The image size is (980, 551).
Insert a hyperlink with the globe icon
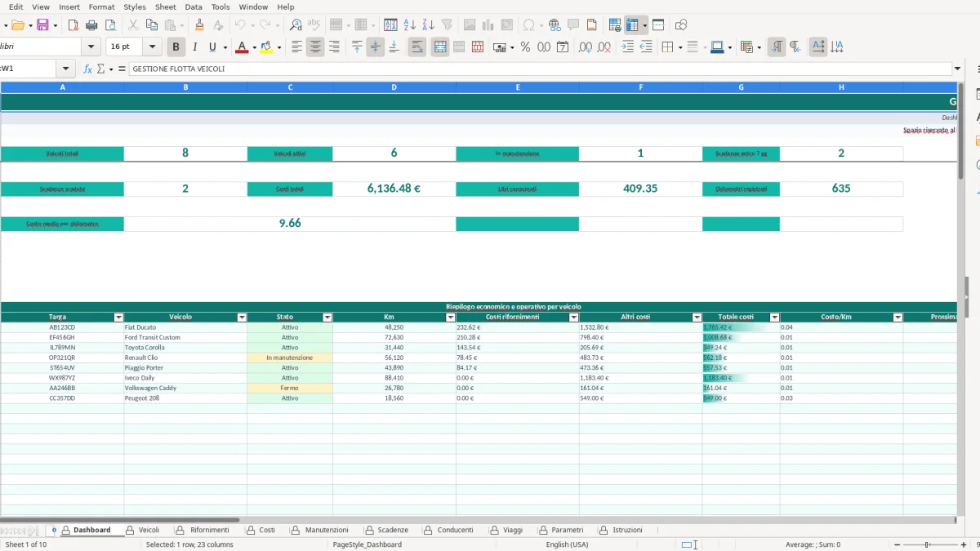[555, 25]
